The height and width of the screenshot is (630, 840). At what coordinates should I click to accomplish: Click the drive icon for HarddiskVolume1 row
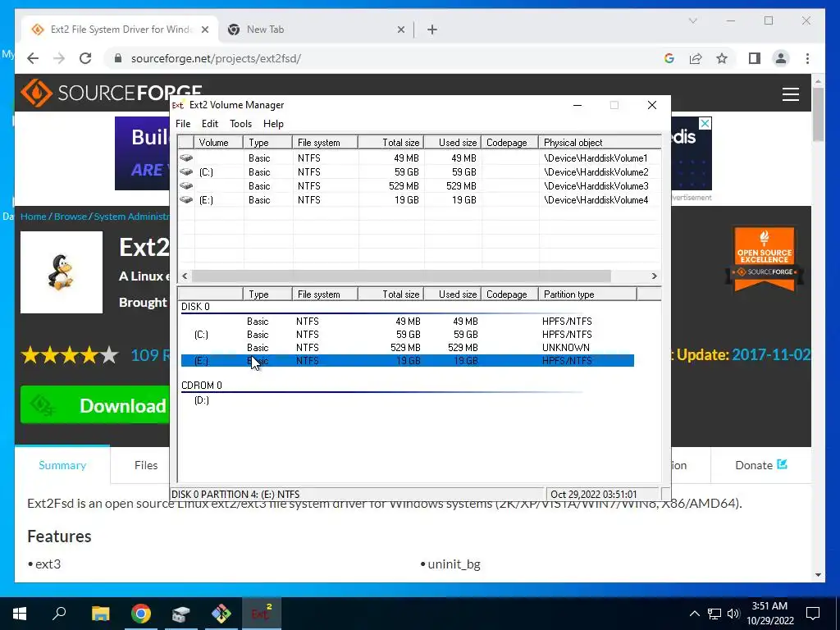tap(186, 158)
